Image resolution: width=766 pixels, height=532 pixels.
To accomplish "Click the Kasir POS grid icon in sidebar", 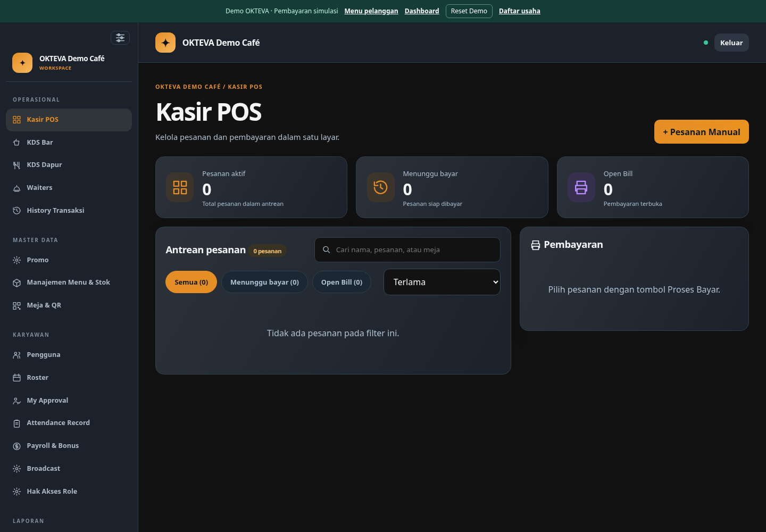I will coord(16,120).
